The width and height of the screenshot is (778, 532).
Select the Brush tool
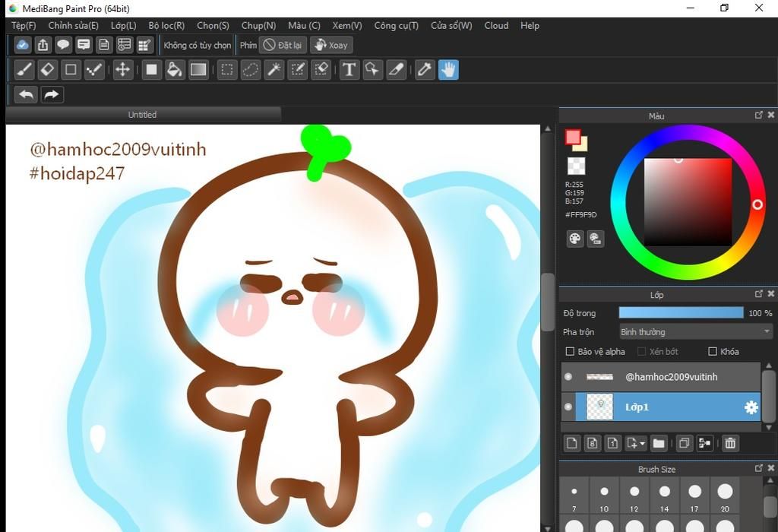point(24,70)
